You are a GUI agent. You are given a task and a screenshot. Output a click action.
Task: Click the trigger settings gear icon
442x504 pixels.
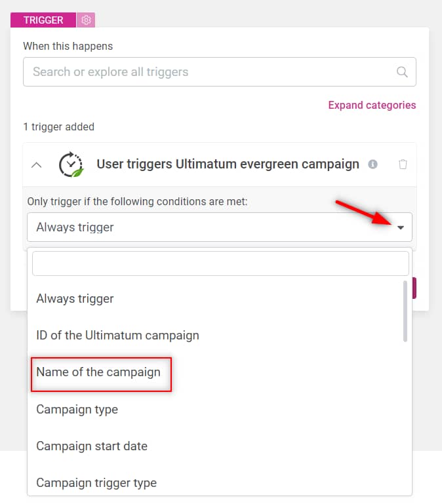(x=86, y=20)
